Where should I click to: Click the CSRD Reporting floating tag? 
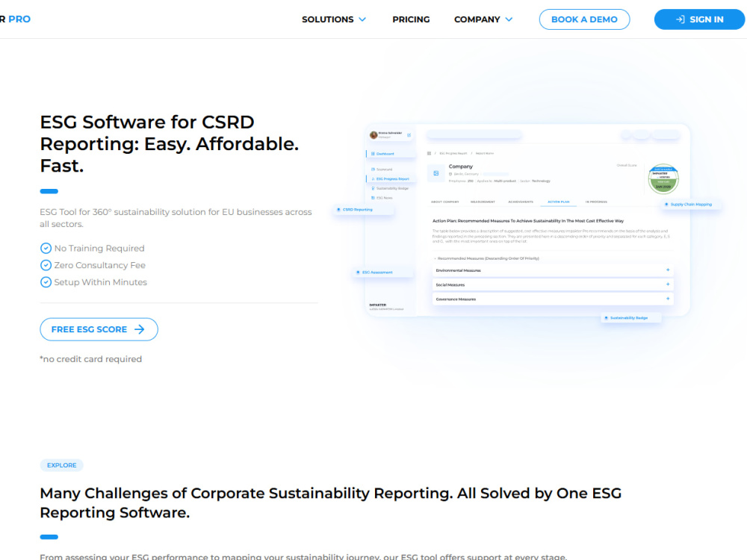pyautogui.click(x=364, y=210)
